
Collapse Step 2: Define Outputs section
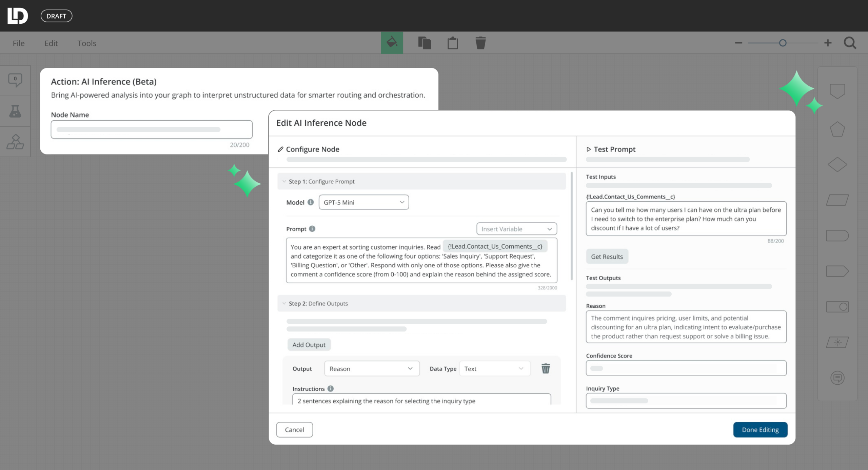click(x=284, y=303)
